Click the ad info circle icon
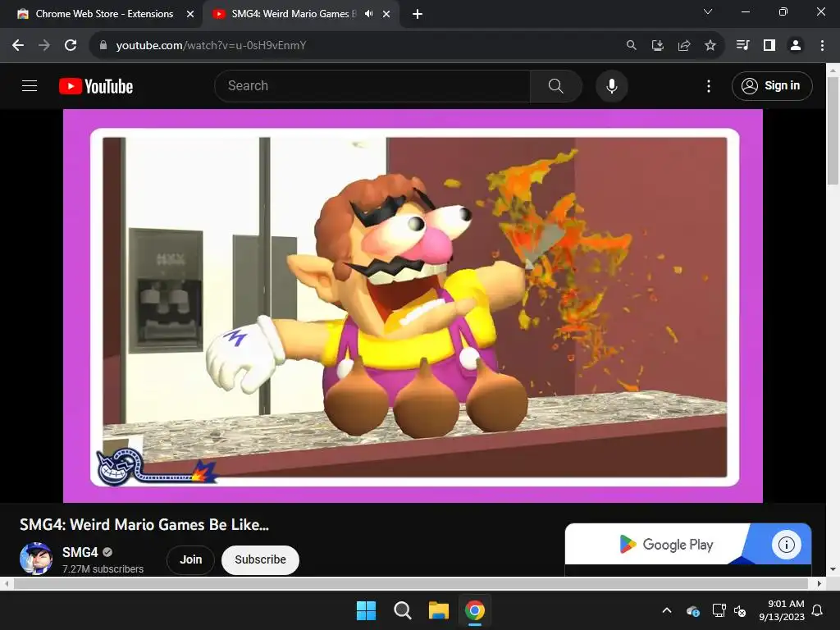 tap(786, 545)
